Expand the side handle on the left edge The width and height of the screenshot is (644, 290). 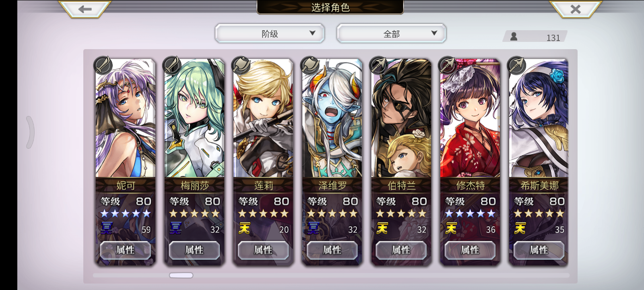[x=30, y=132]
